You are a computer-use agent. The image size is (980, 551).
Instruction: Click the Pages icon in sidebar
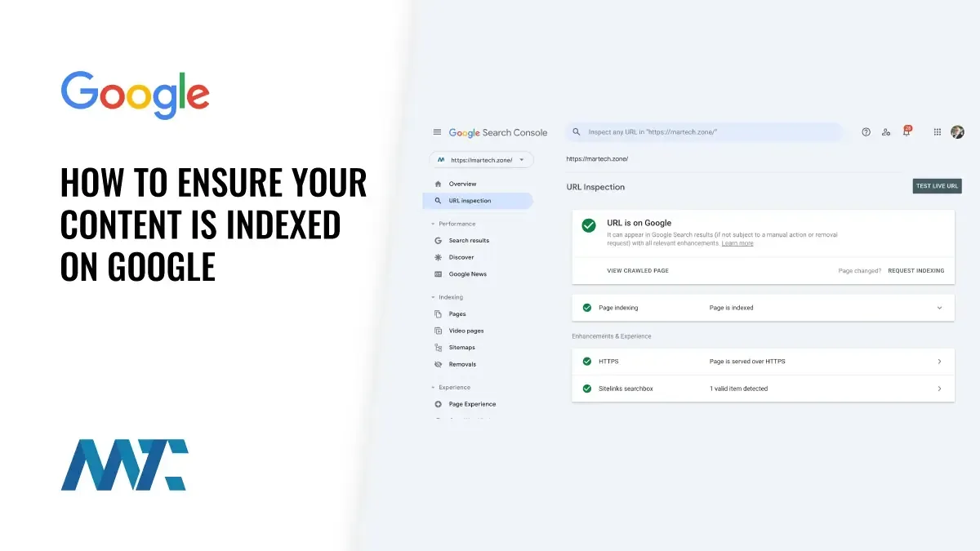(x=439, y=314)
